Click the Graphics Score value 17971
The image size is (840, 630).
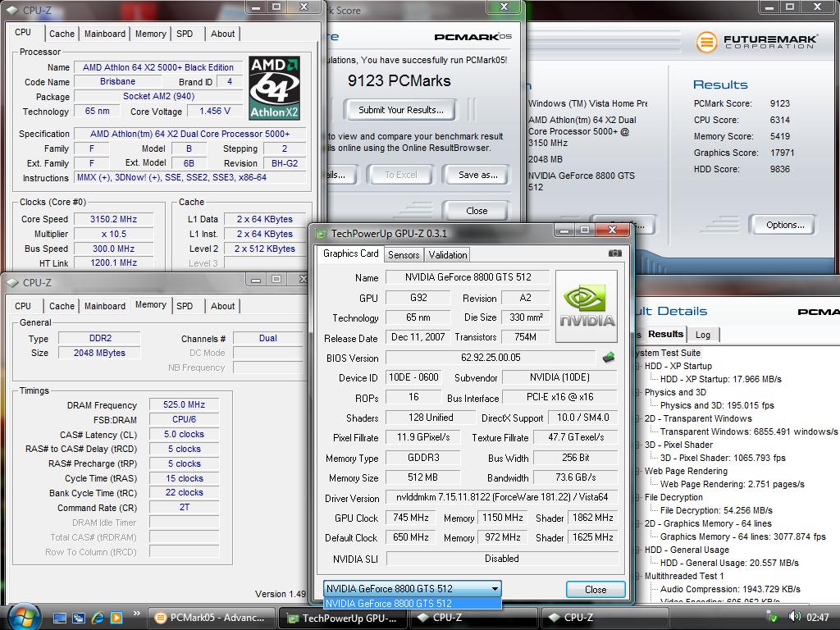[x=782, y=153]
